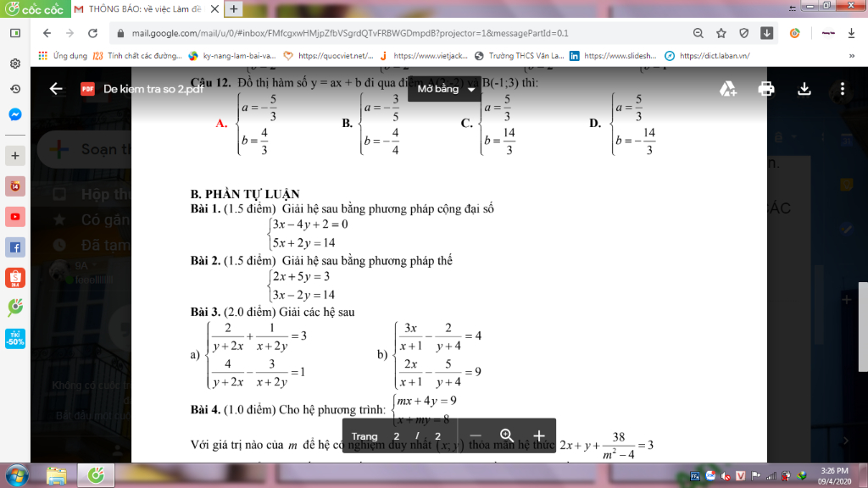Open YouTube from the sidebar
This screenshot has height=488, width=868.
15,216
